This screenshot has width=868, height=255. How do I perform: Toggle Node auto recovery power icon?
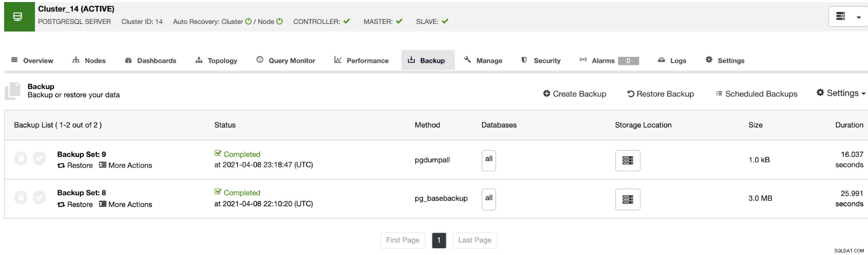tap(280, 21)
